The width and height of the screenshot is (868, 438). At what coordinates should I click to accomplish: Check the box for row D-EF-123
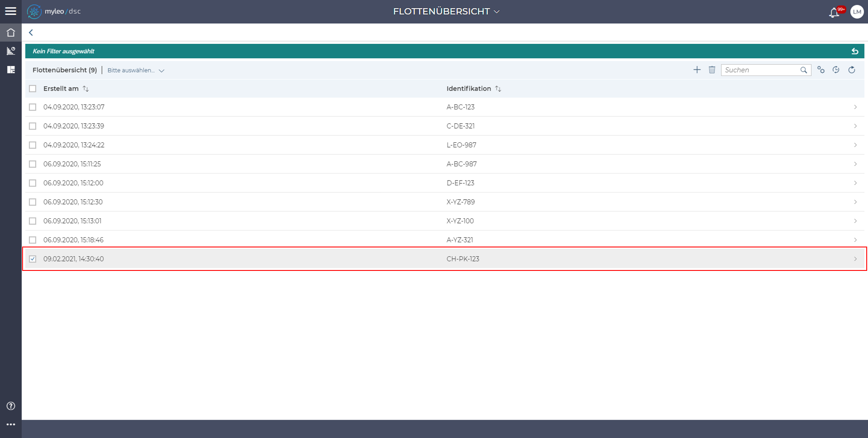click(33, 183)
